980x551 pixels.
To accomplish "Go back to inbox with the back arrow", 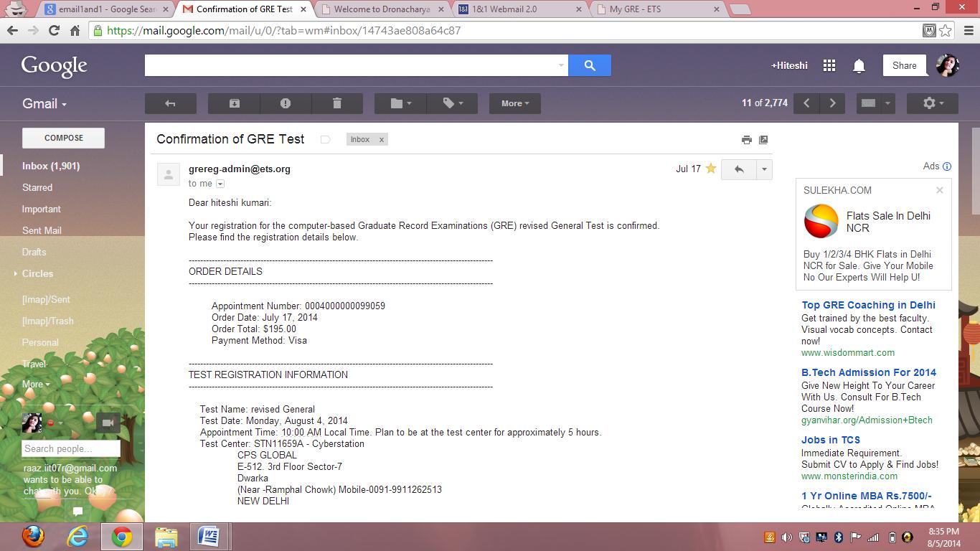I will pyautogui.click(x=170, y=103).
